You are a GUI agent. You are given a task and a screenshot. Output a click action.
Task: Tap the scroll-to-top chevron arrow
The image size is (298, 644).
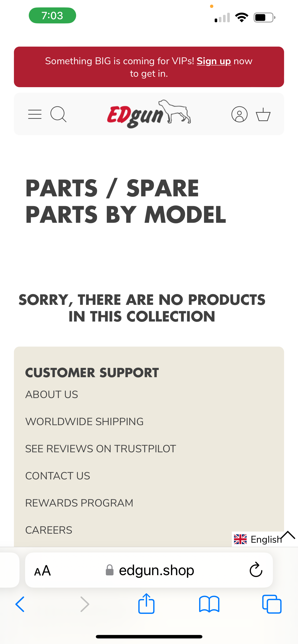pyautogui.click(x=288, y=535)
